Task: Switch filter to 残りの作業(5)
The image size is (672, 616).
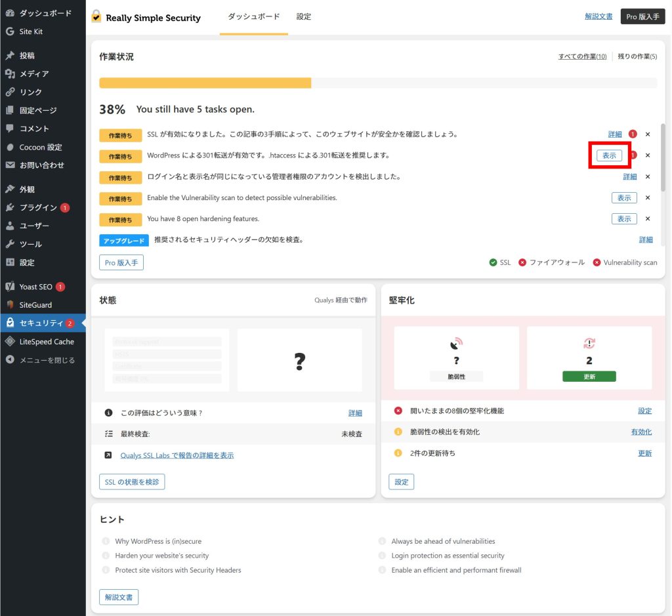Action: point(637,56)
